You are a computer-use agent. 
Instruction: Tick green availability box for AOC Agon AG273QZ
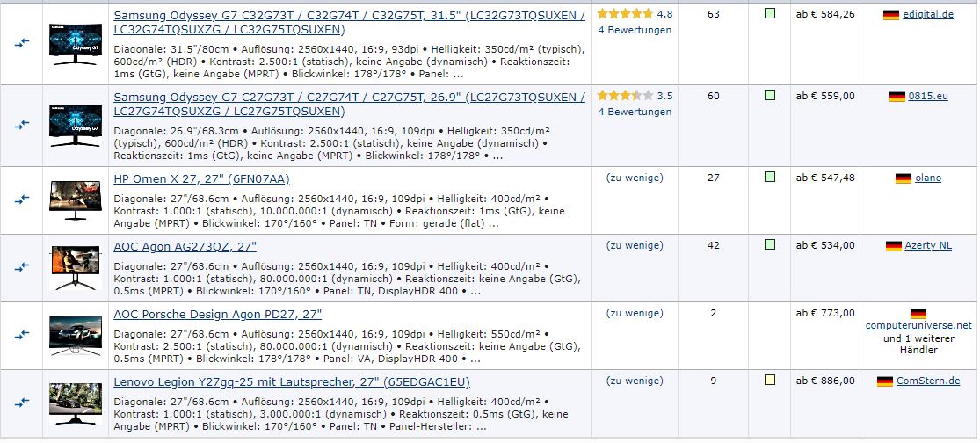click(769, 244)
